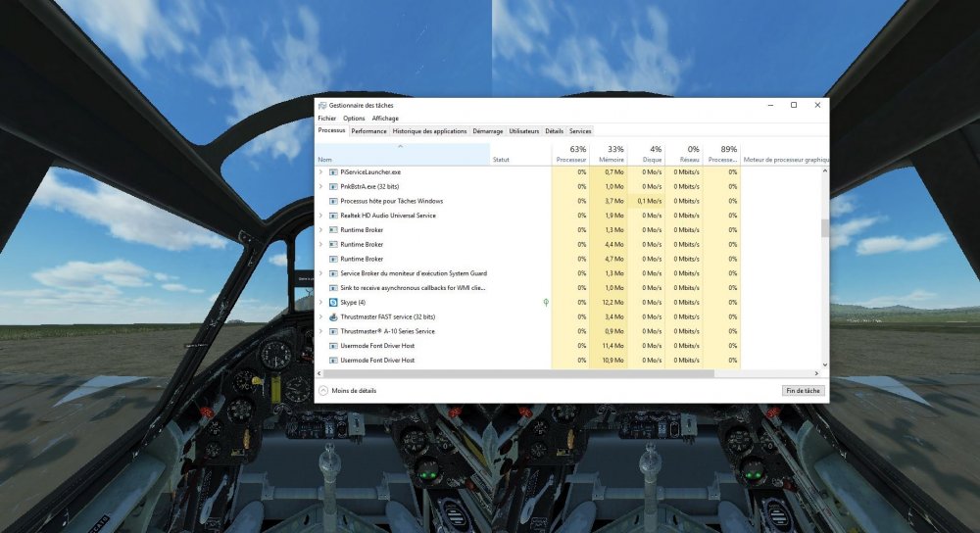Sort by the Nom column header
The height and width of the screenshot is (533, 980).
coord(403,155)
